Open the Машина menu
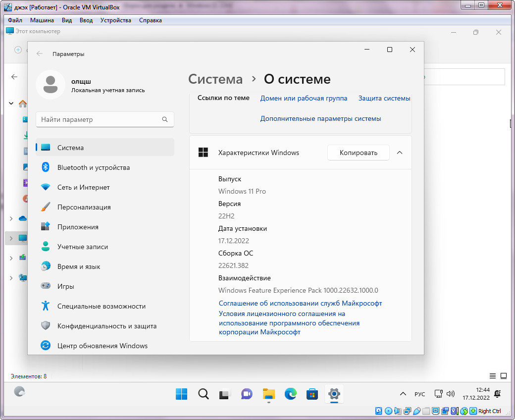This screenshot has width=515, height=420. (x=42, y=20)
